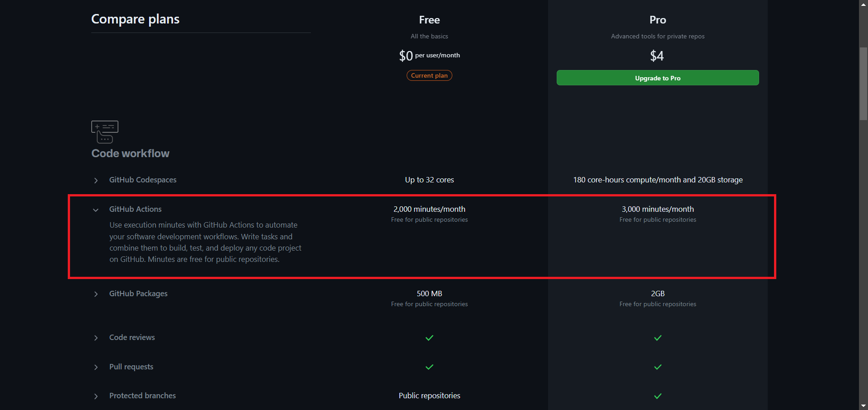Screen dimensions: 868x410
Task: Expand the GitHub Packages row chevron
Action: [x=96, y=294]
